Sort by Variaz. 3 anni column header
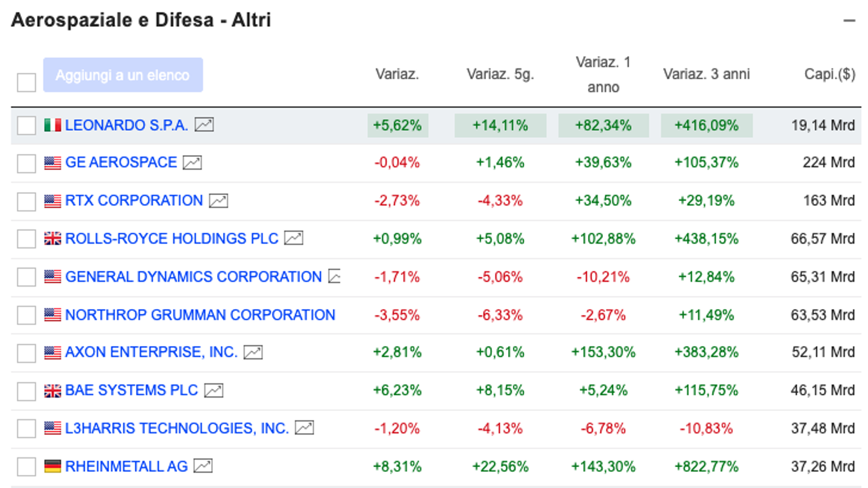This screenshot has height=488, width=868. coord(706,74)
